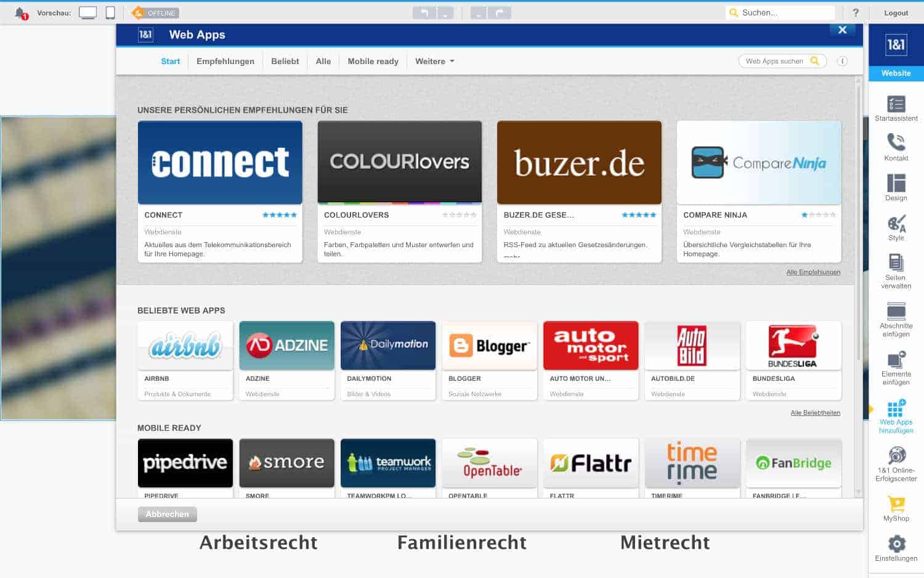Open Kontakt in the sidebar
Viewport: 924px width, 578px height.
click(x=896, y=148)
